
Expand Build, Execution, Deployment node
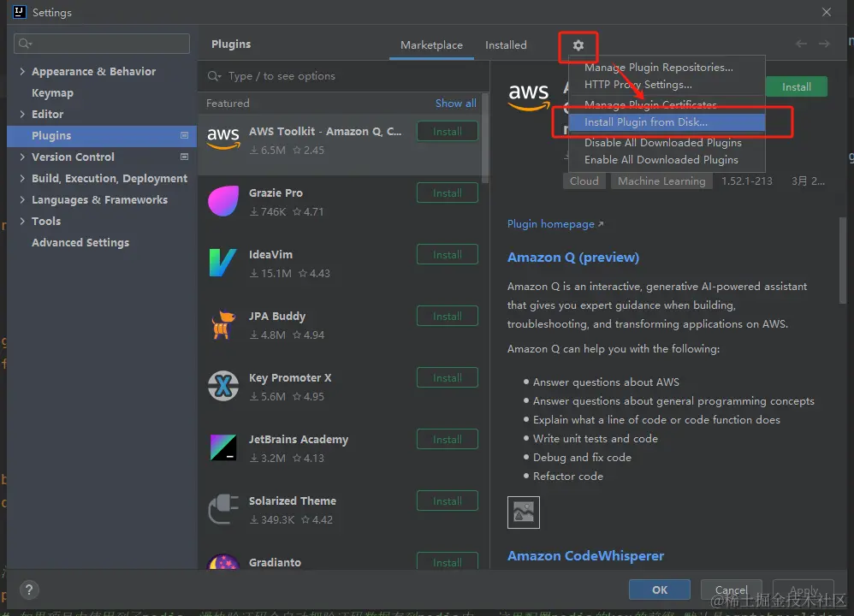[22, 178]
